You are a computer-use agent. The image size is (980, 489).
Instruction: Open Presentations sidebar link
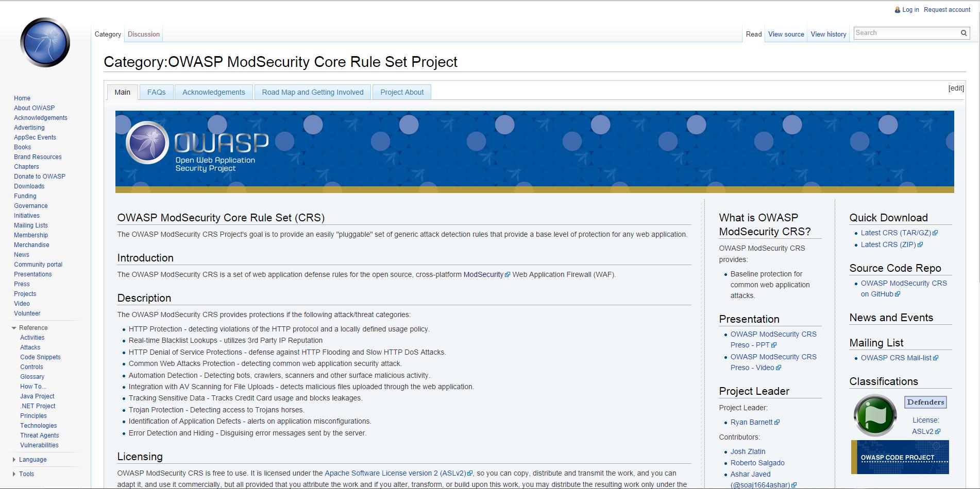(x=33, y=274)
